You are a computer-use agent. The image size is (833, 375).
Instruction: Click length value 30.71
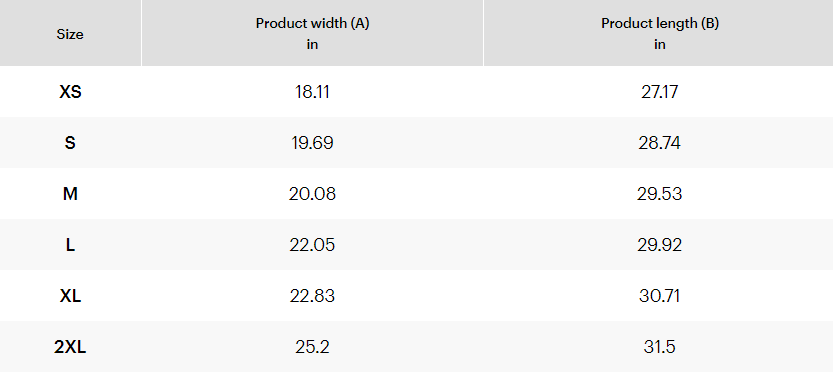(x=660, y=296)
